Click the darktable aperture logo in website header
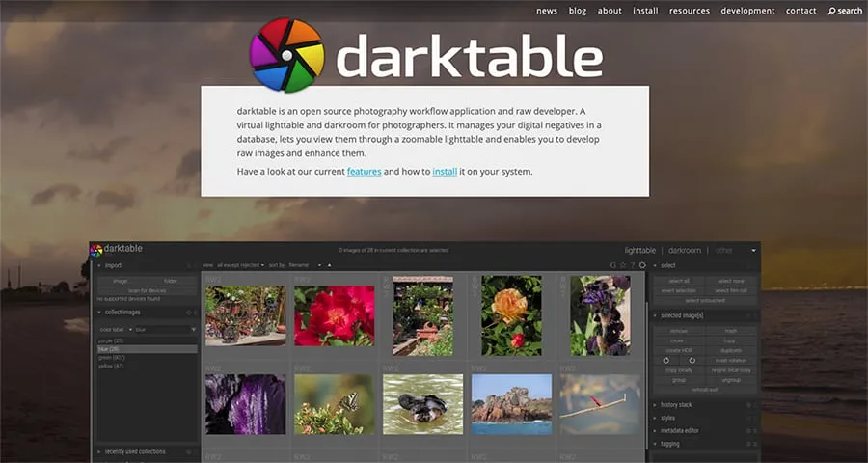The width and height of the screenshot is (868, 463). coord(286,55)
